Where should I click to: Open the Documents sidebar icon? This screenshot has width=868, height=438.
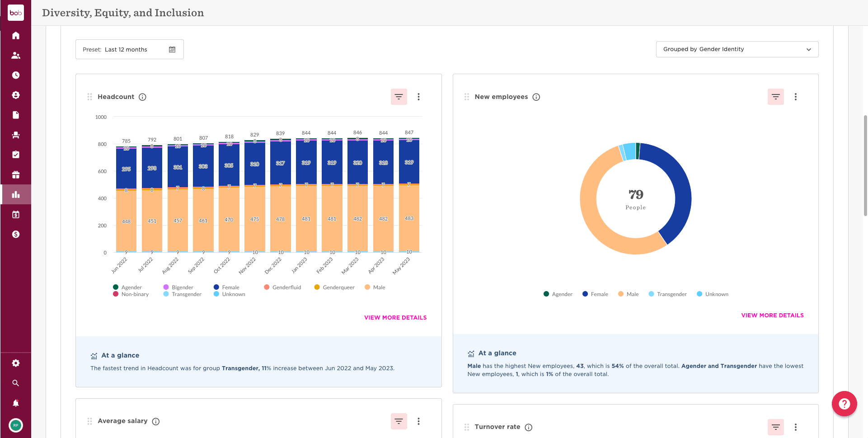(x=16, y=115)
